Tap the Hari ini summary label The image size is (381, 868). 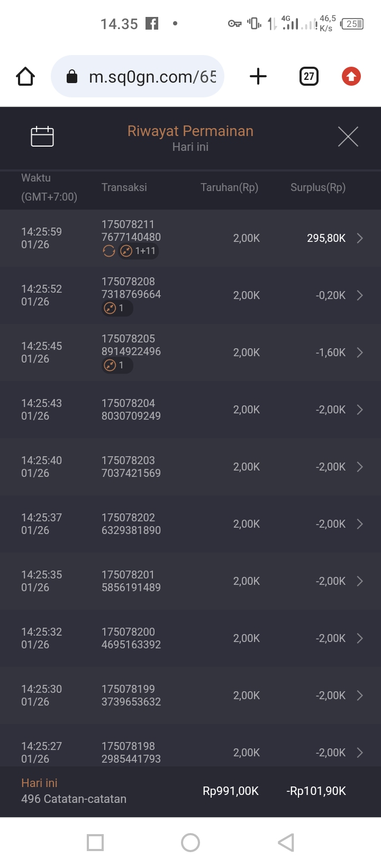(39, 783)
